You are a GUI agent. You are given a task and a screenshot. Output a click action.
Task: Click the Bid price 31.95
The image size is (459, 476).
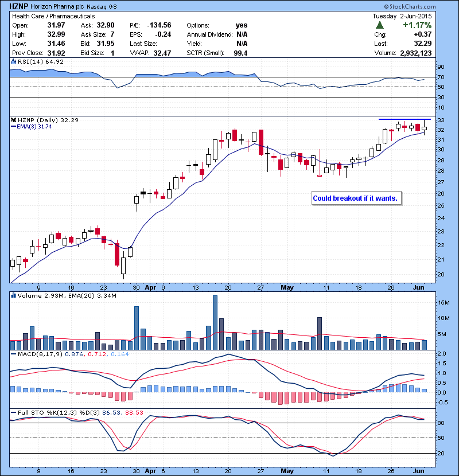(106, 44)
